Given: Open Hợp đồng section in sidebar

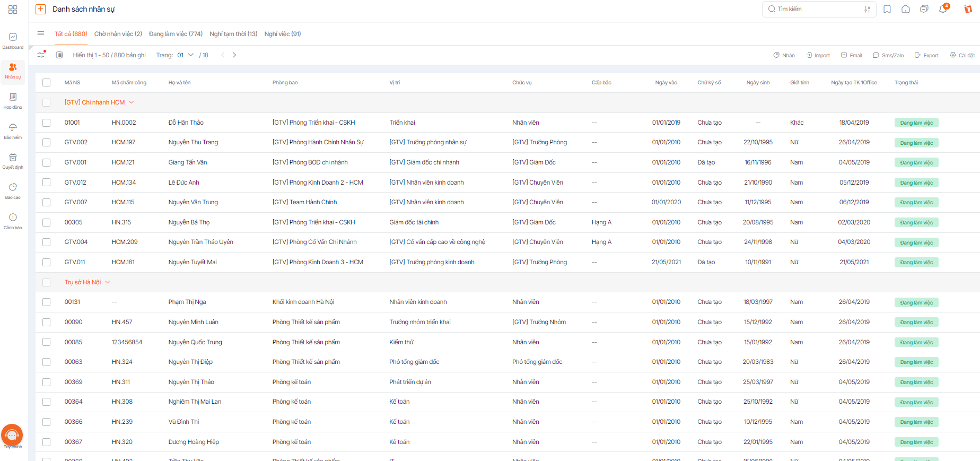Looking at the screenshot, I should (13, 100).
